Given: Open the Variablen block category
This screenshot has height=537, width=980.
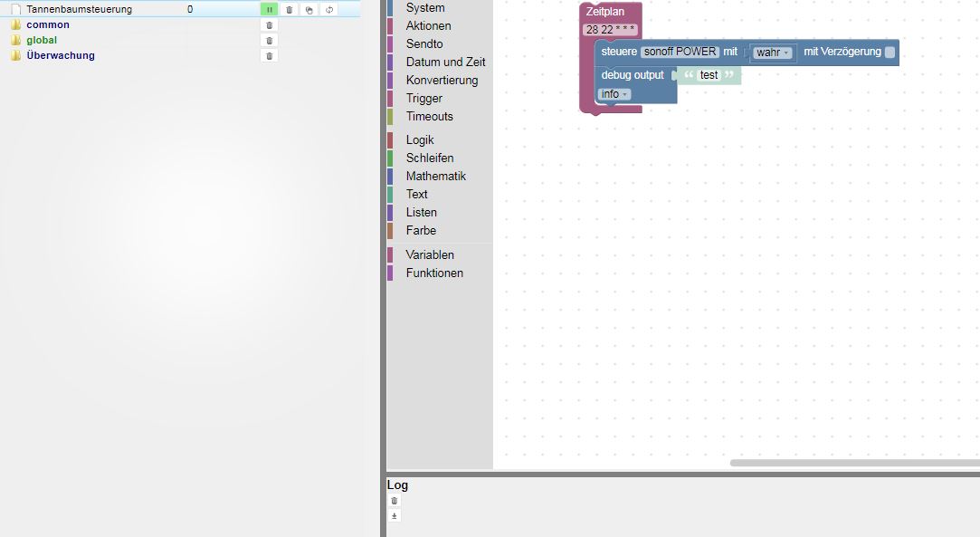Looking at the screenshot, I should (x=430, y=255).
